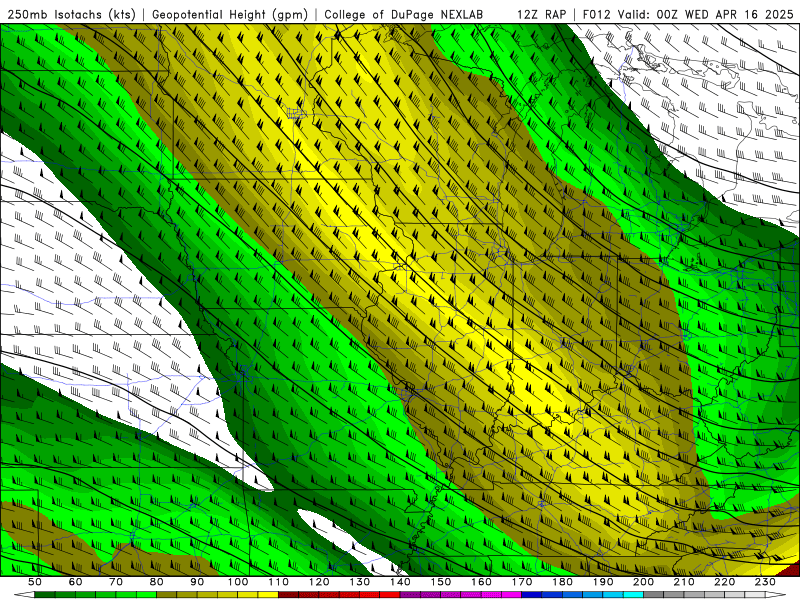Click the 50 label on the color scale
Viewport: 800px width, 600px height.
tap(35, 582)
